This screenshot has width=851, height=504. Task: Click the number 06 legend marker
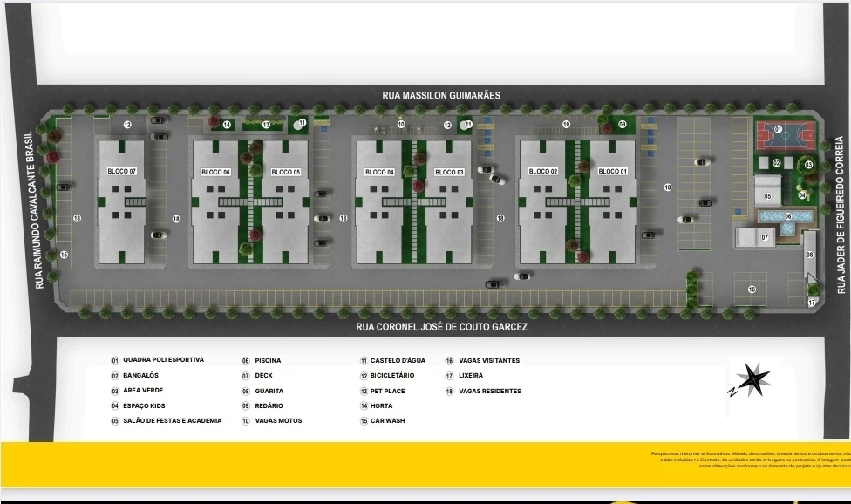[x=246, y=360]
